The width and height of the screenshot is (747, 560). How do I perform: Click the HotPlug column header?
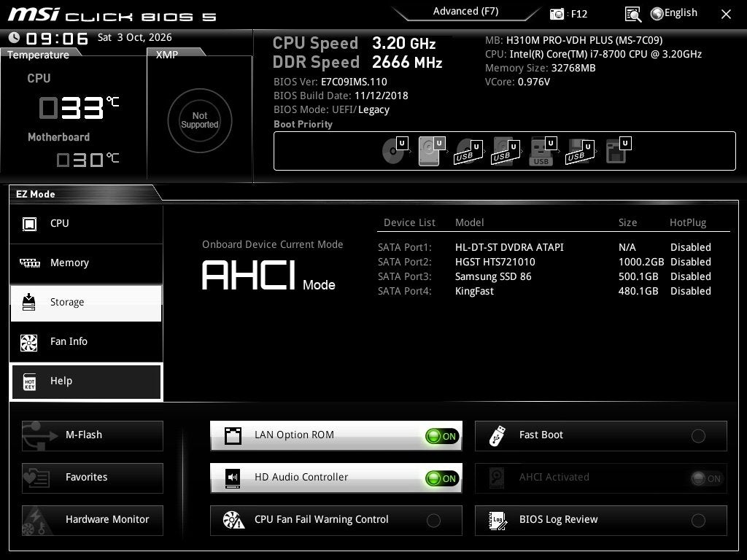tap(688, 222)
